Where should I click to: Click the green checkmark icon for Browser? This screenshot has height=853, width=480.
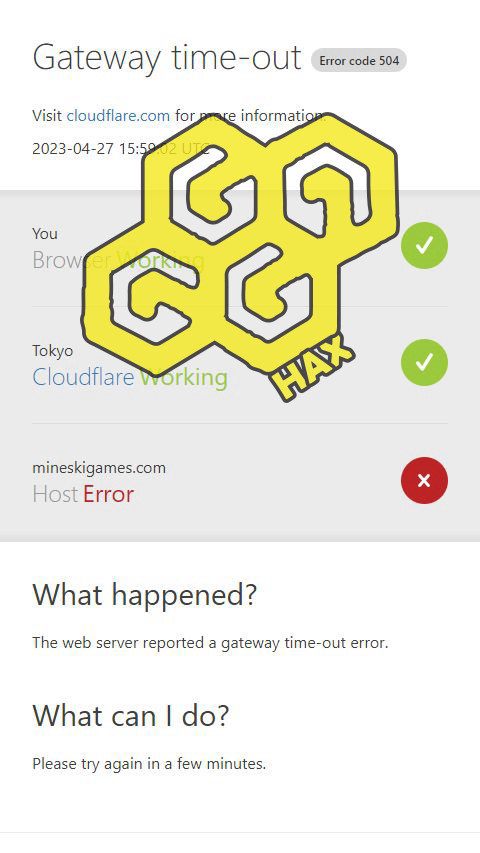[424, 245]
